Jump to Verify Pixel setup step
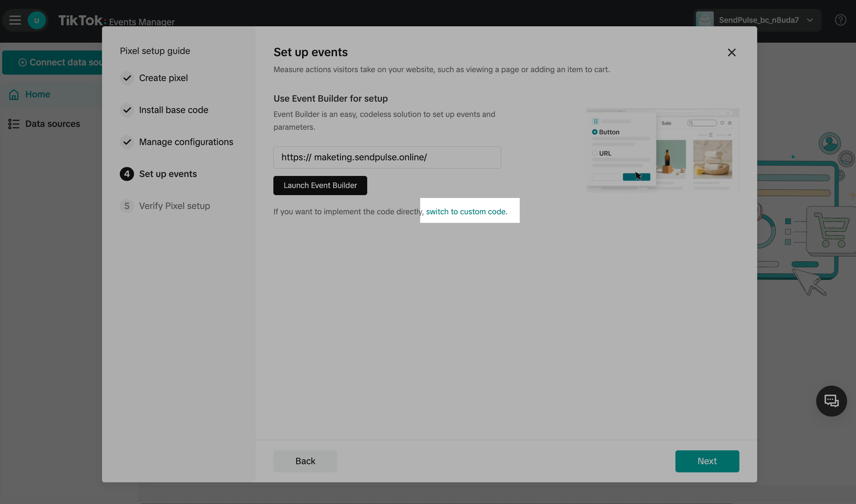The image size is (856, 504). pos(174,206)
